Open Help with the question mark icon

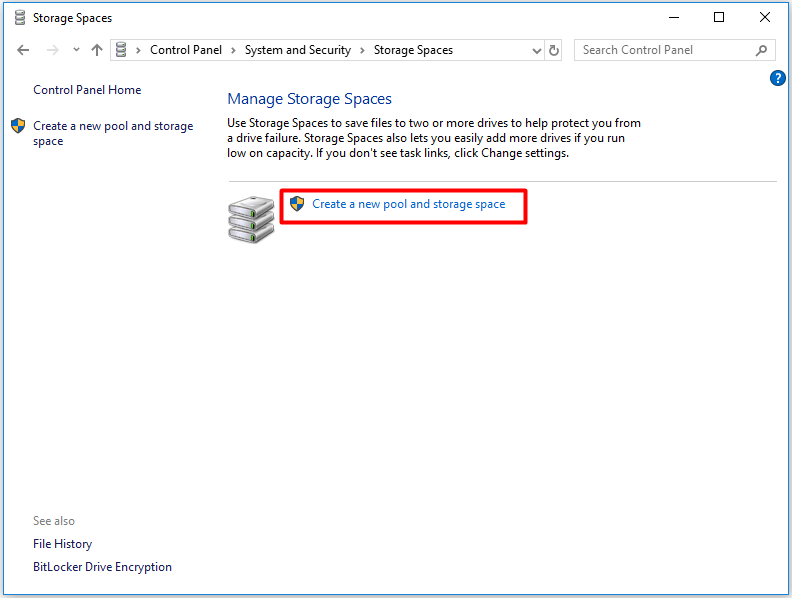click(x=777, y=78)
